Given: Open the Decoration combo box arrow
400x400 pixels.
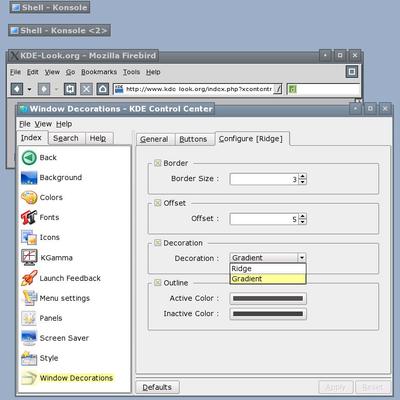Looking at the screenshot, I should [302, 258].
